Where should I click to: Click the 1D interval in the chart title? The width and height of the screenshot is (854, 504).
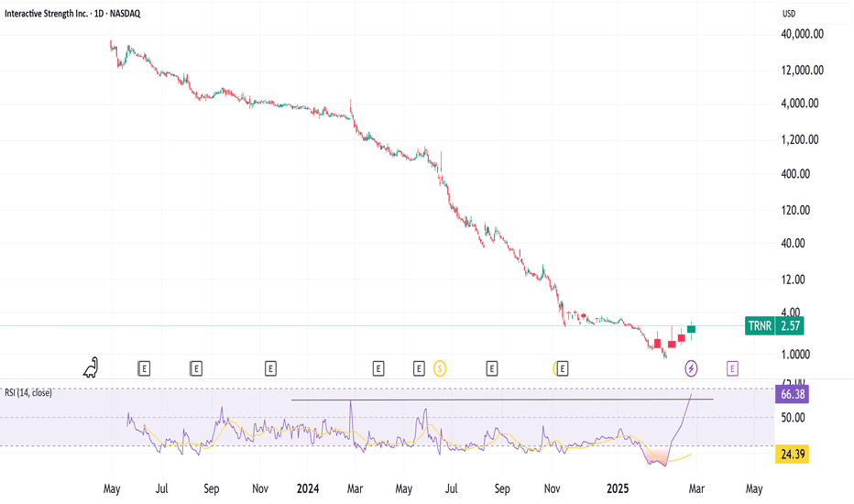pyautogui.click(x=99, y=14)
